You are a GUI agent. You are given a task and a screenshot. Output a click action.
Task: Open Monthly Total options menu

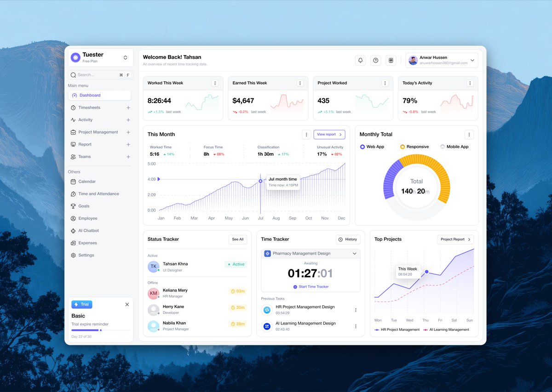click(x=469, y=135)
